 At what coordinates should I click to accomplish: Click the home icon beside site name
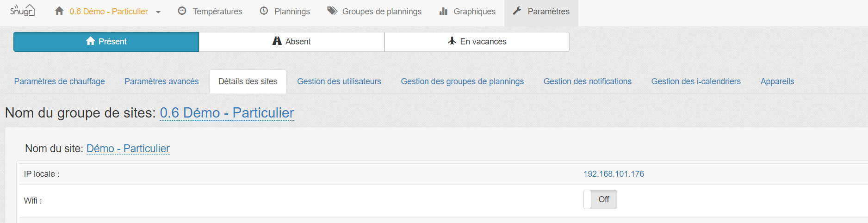[x=59, y=11]
